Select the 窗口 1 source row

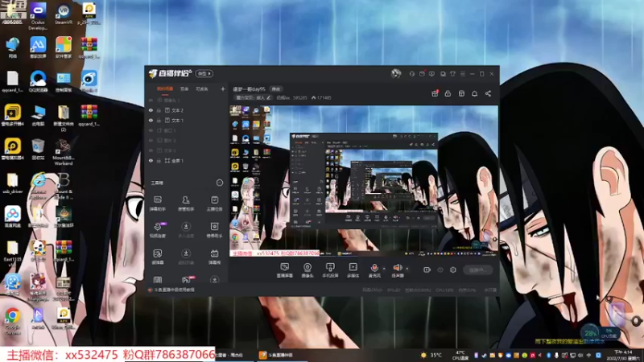point(187,130)
